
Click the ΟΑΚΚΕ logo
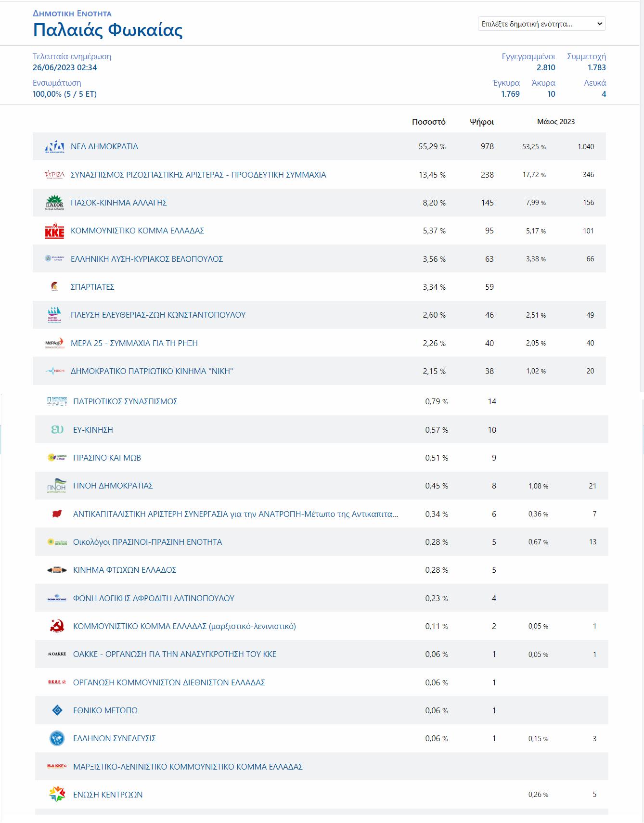coord(57,654)
